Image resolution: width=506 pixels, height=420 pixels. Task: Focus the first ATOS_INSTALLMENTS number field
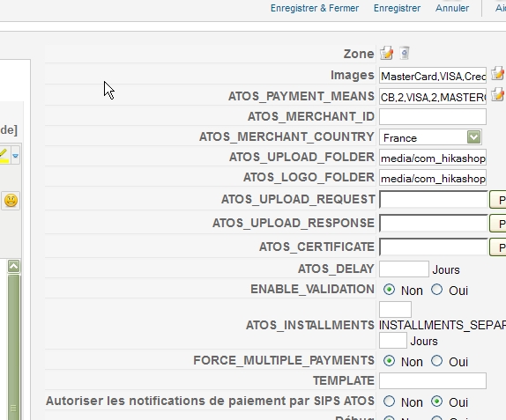(x=395, y=309)
